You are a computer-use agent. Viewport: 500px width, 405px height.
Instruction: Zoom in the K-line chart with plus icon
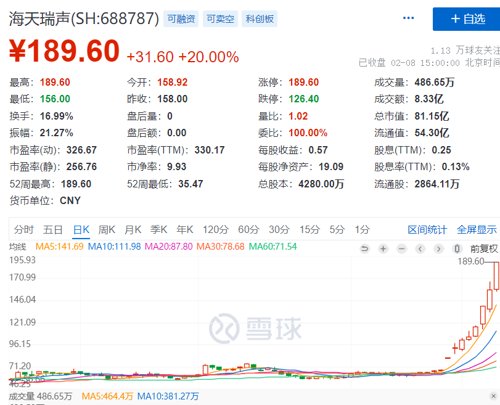click(x=383, y=249)
